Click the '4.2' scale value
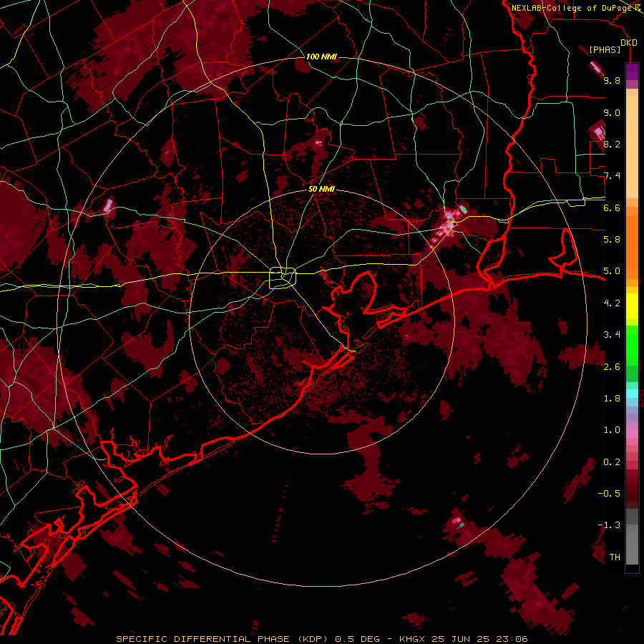 click(612, 303)
